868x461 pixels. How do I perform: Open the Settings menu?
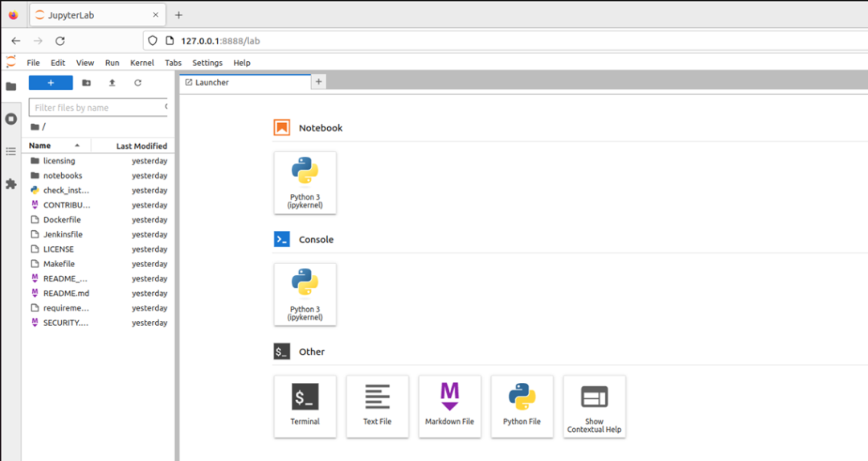207,63
